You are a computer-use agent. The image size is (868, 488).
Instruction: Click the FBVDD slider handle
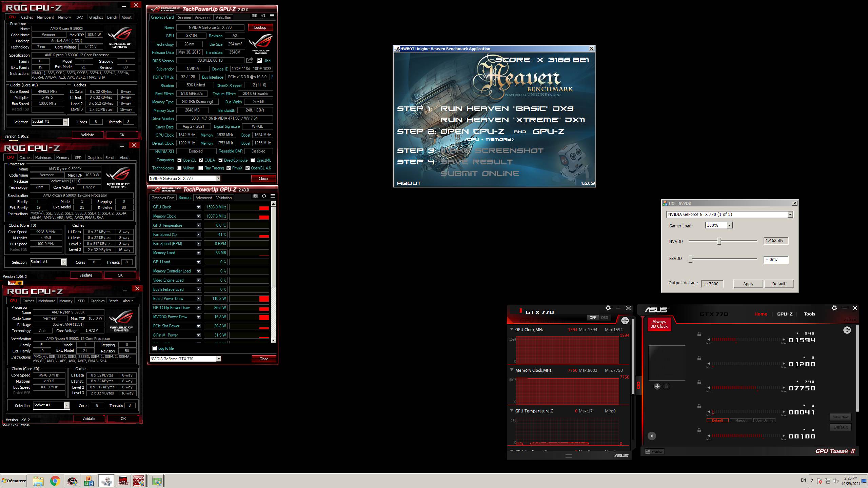coord(690,259)
